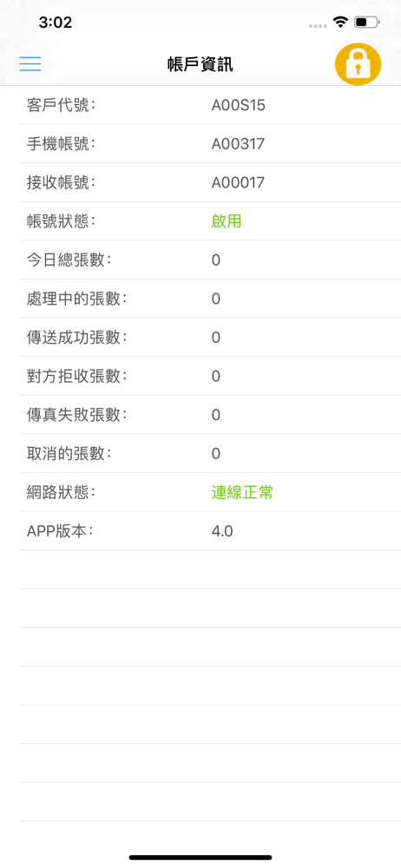This screenshot has height=868, width=401.
Task: Tap the battery indicator icon
Action: pos(366,23)
